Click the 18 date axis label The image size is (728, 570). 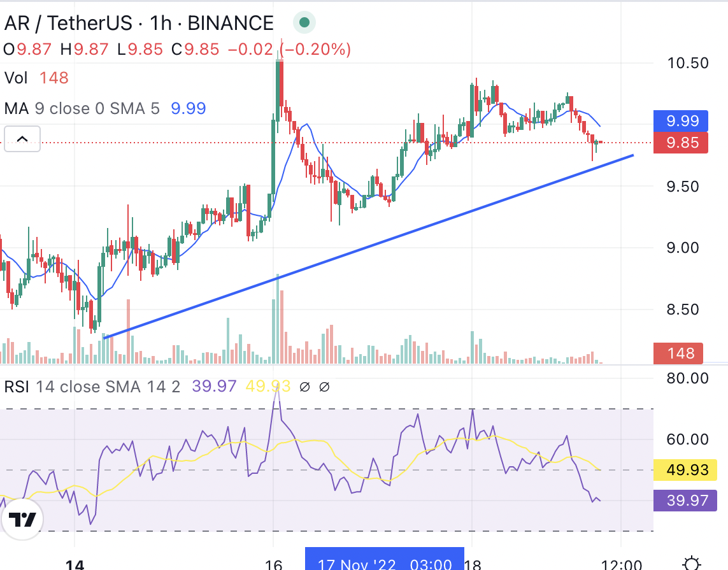[x=473, y=564]
